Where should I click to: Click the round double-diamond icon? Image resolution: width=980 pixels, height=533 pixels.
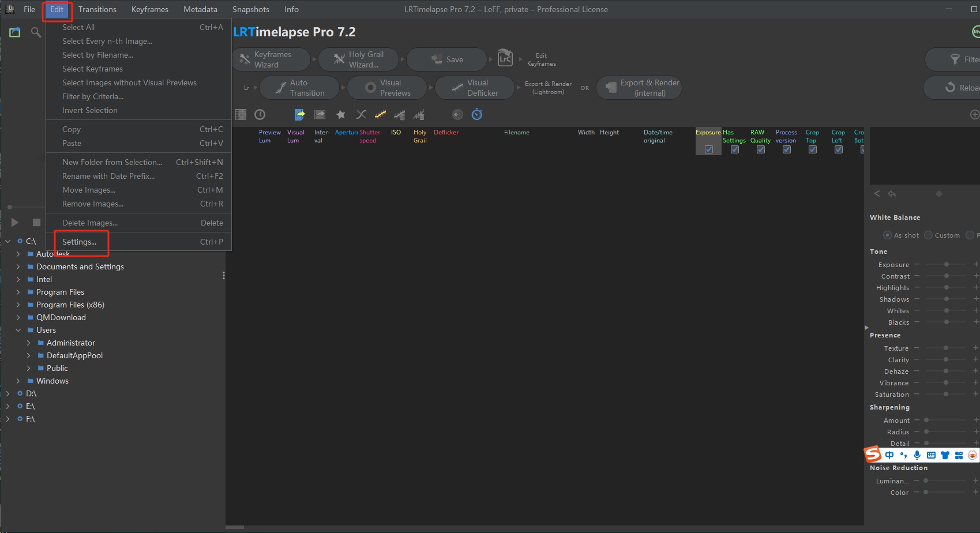457,115
